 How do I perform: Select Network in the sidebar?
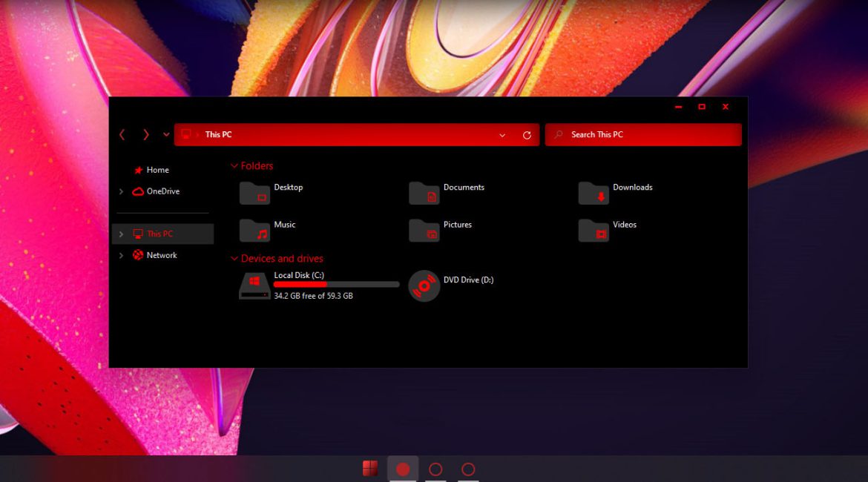162,255
